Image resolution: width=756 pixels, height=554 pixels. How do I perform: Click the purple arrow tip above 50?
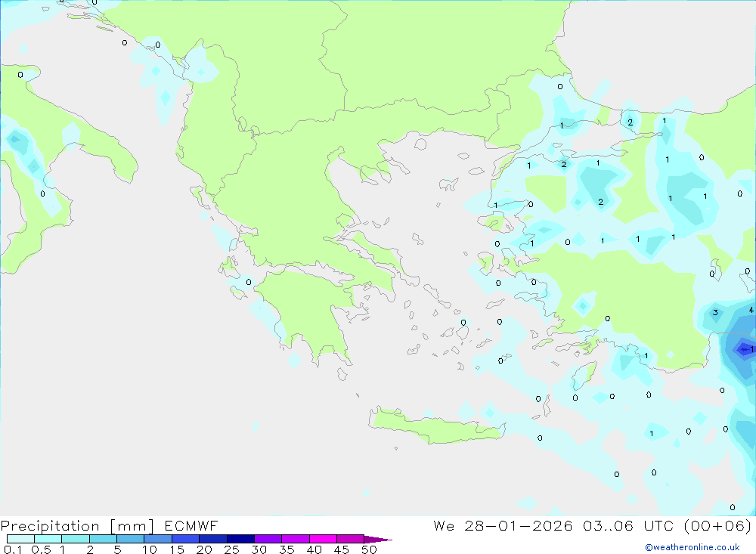click(378, 540)
